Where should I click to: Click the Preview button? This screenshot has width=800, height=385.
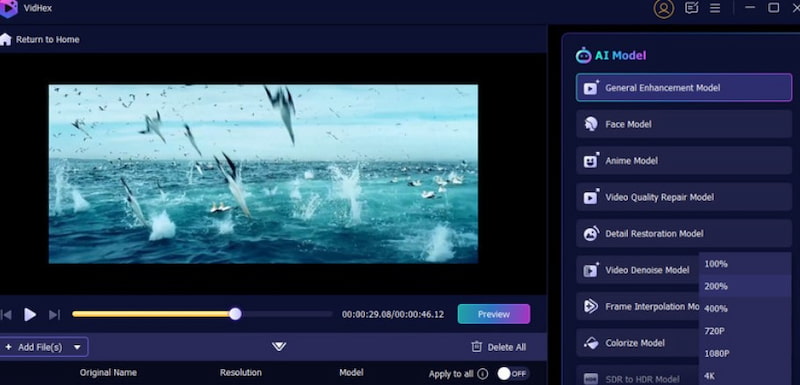point(494,314)
